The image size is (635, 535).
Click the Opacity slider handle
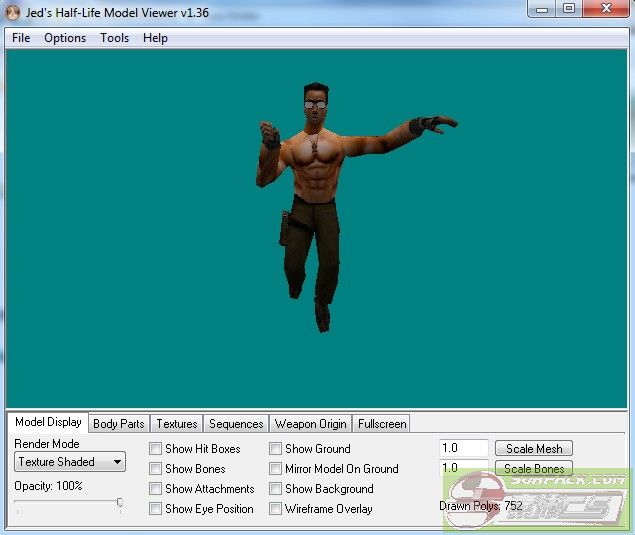[x=120, y=504]
